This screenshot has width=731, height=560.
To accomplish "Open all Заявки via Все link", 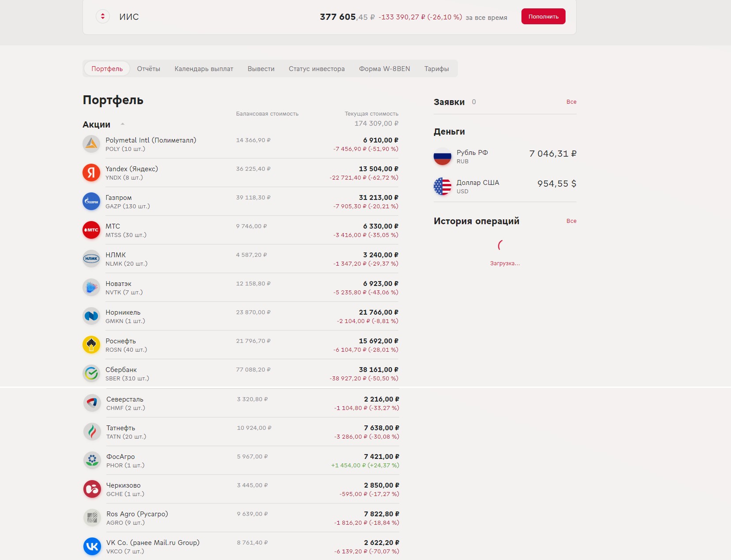I will (571, 102).
